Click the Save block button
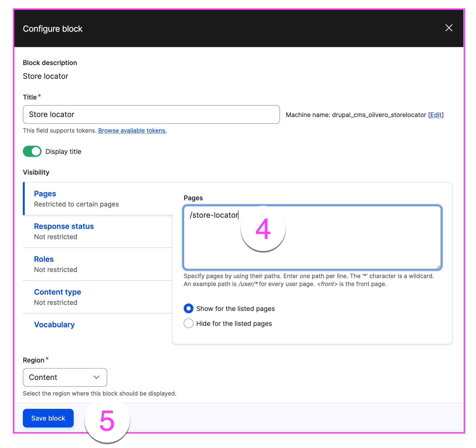 [48, 418]
